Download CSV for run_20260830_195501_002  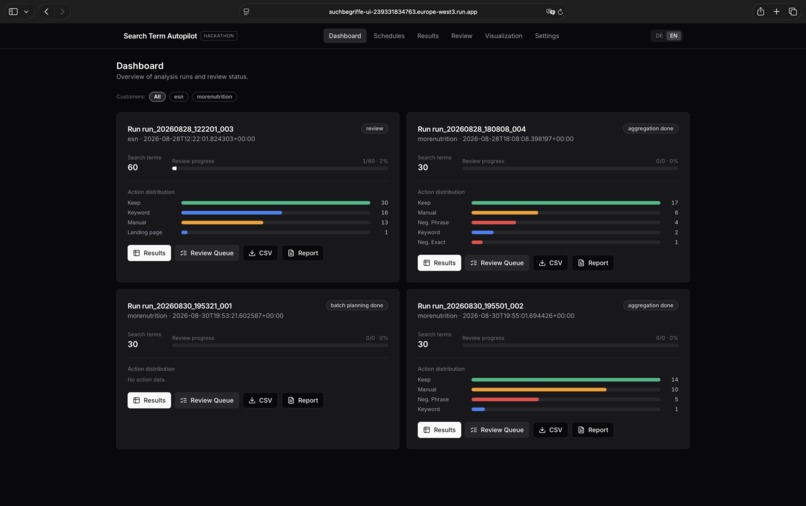coord(551,430)
